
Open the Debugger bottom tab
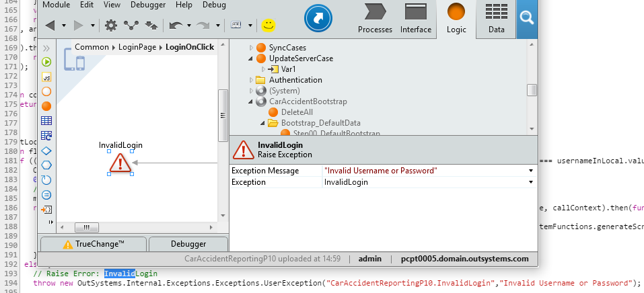(188, 244)
